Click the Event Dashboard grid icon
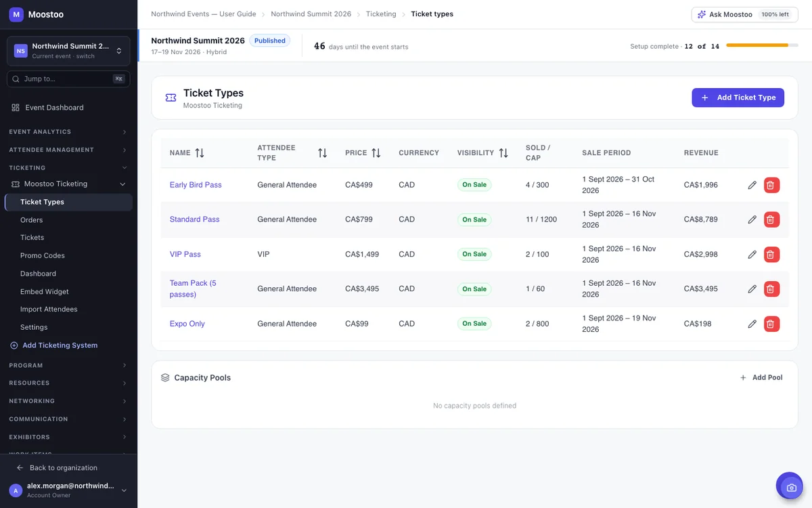 coord(16,108)
